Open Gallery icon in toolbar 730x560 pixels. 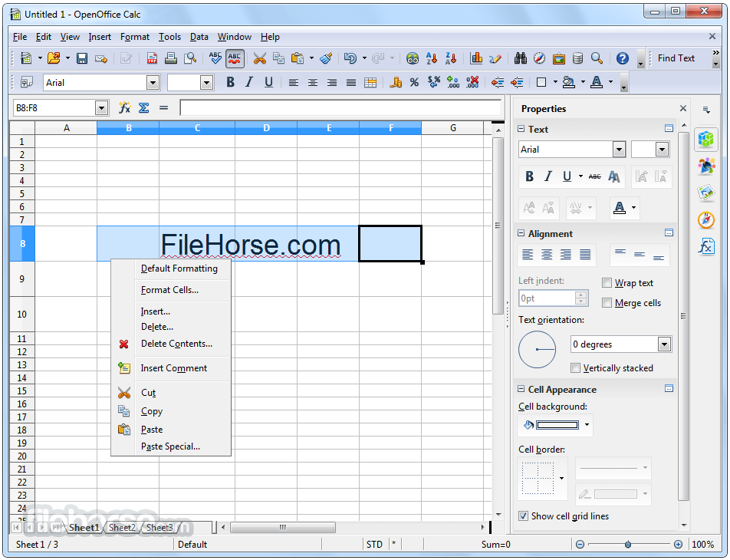(x=559, y=58)
